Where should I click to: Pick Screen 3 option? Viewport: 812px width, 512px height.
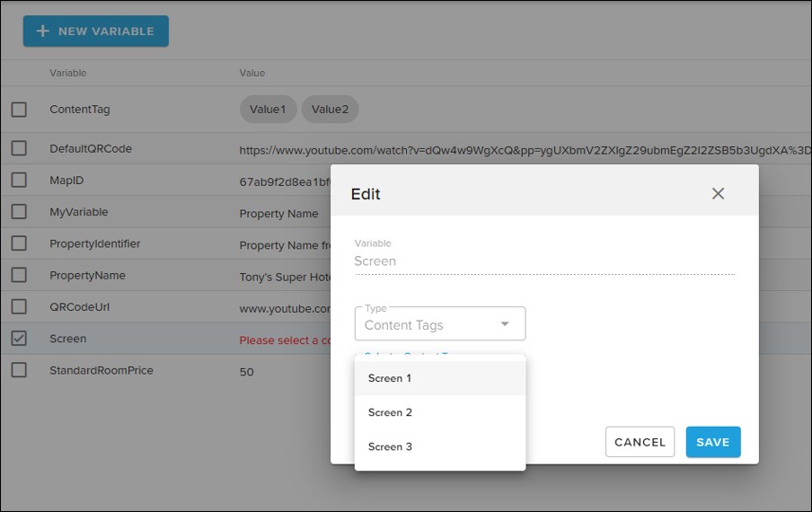390,446
